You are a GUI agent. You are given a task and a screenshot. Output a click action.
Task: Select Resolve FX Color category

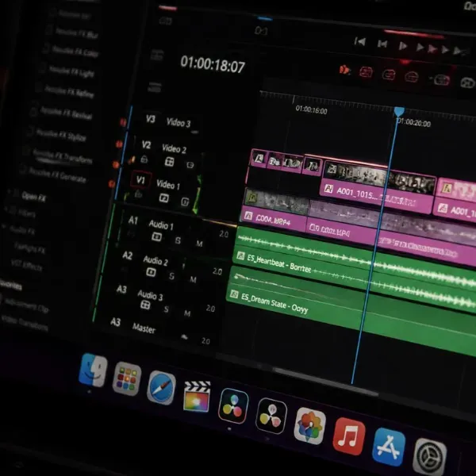click(x=75, y=52)
